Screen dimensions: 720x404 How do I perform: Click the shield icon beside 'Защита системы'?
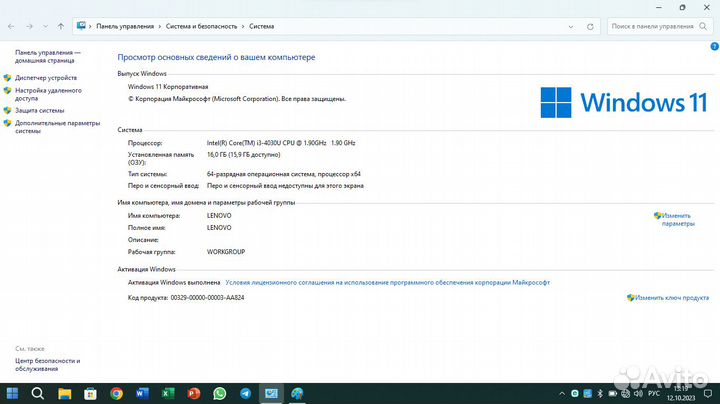[7, 111]
